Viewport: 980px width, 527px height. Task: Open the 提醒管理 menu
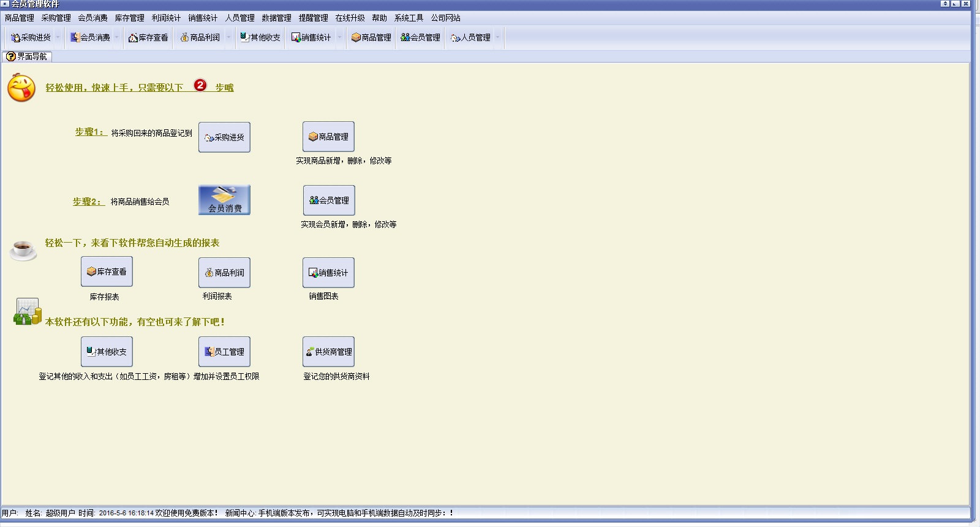[314, 18]
